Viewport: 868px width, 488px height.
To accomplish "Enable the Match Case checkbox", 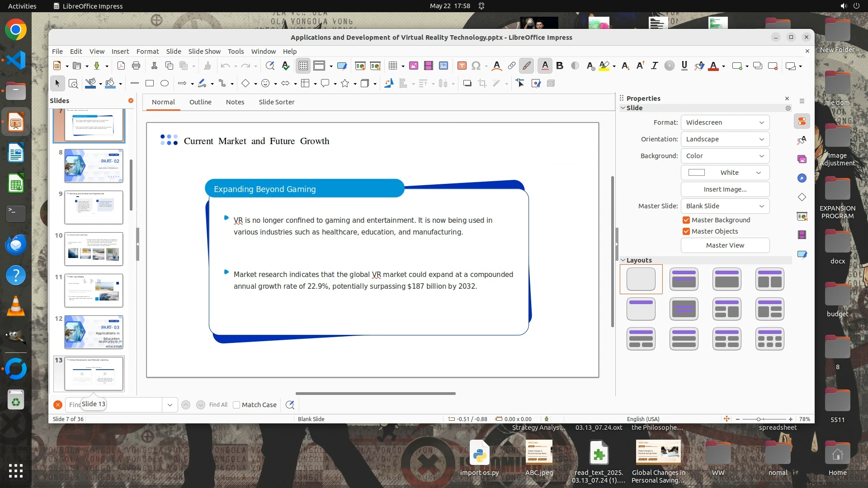I will coord(236,405).
